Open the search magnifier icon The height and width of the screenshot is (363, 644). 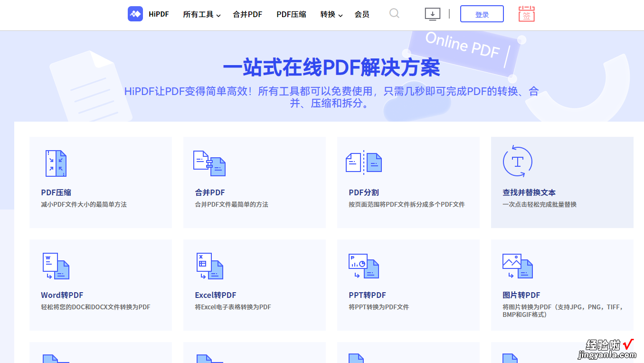coord(394,13)
